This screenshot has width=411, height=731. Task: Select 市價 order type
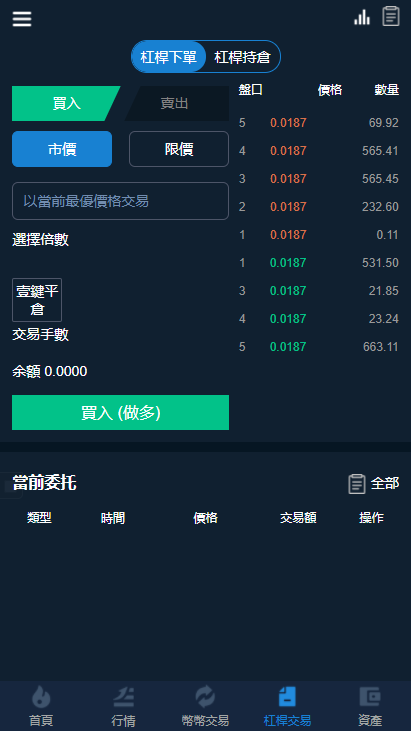(x=62, y=149)
